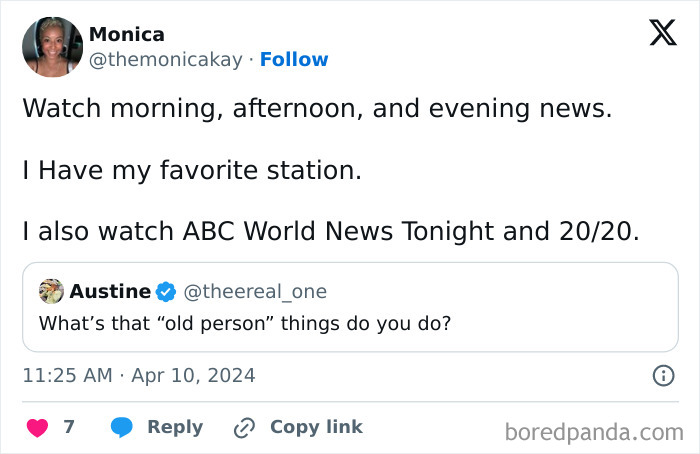Open Austine's small avatar
The image size is (700, 454).
coord(51,291)
